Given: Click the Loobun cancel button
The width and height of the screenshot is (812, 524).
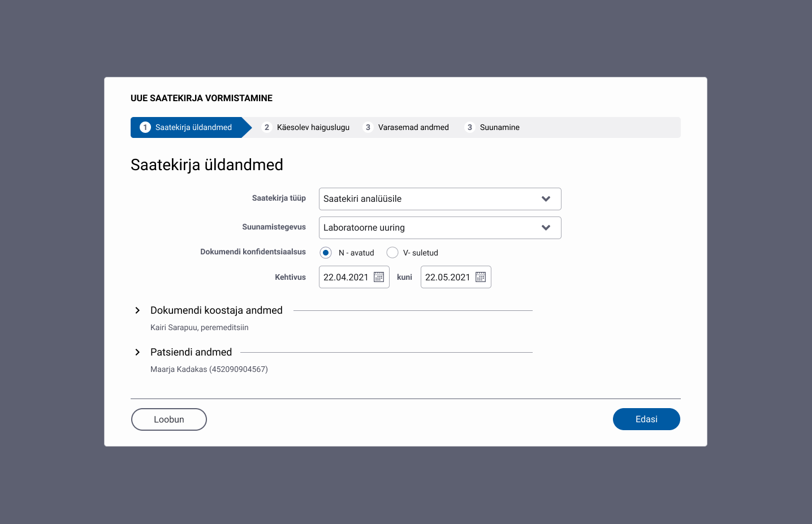Looking at the screenshot, I should [x=169, y=419].
